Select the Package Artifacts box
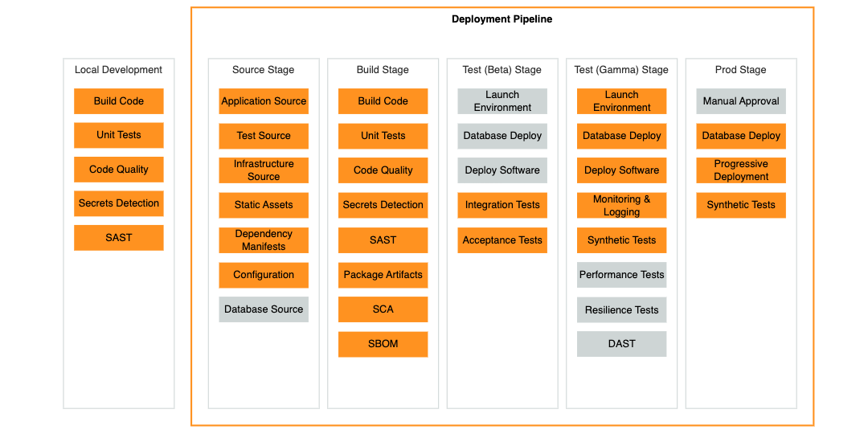 383,275
